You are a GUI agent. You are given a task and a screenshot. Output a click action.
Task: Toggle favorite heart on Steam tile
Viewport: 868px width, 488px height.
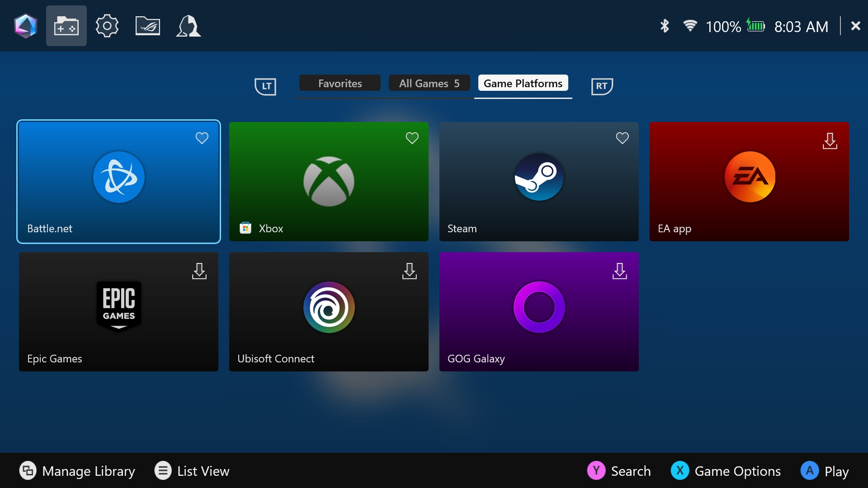[x=622, y=138]
